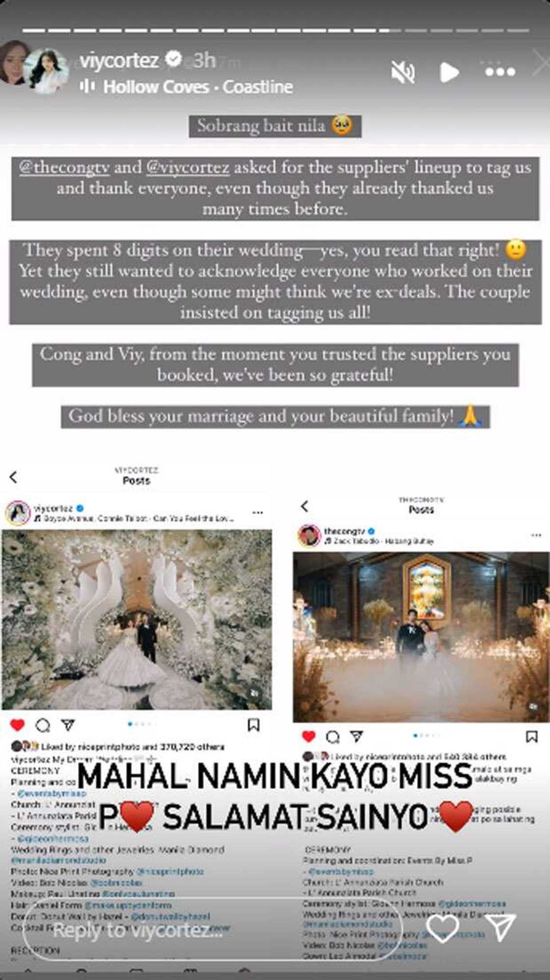Image resolution: width=550 pixels, height=980 pixels.
Task: Jump to the last story progress segment
Action: pos(518,30)
